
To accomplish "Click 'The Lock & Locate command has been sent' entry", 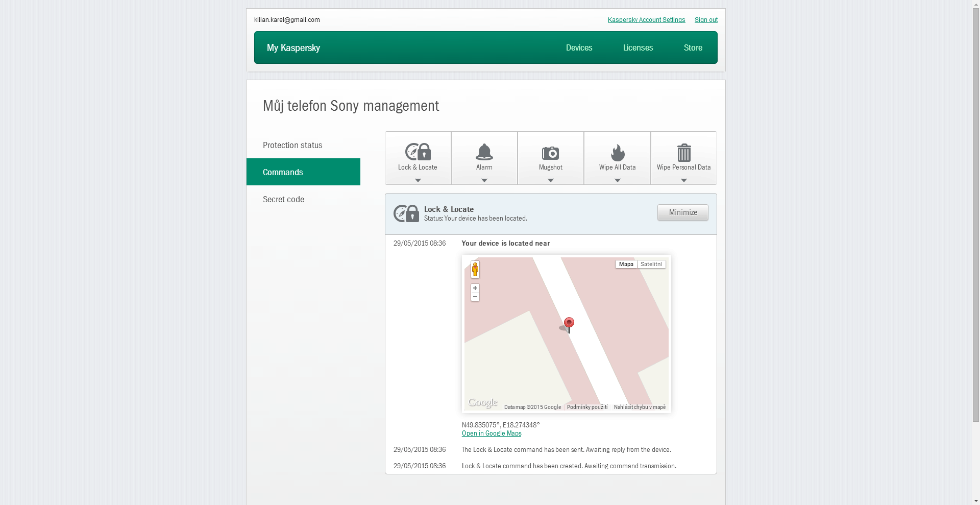I will click(567, 450).
